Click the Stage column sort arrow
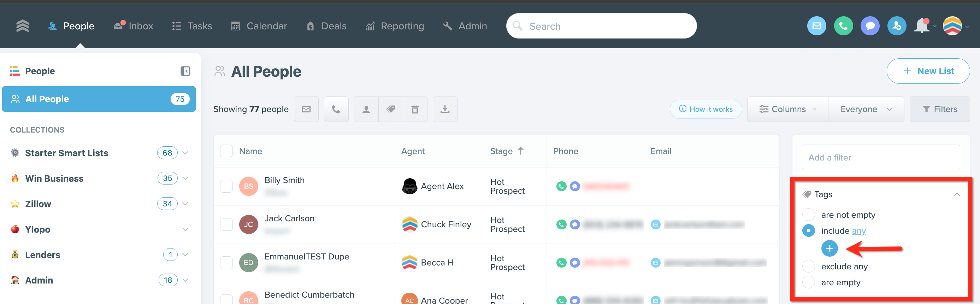This screenshot has width=980, height=304. tap(520, 151)
